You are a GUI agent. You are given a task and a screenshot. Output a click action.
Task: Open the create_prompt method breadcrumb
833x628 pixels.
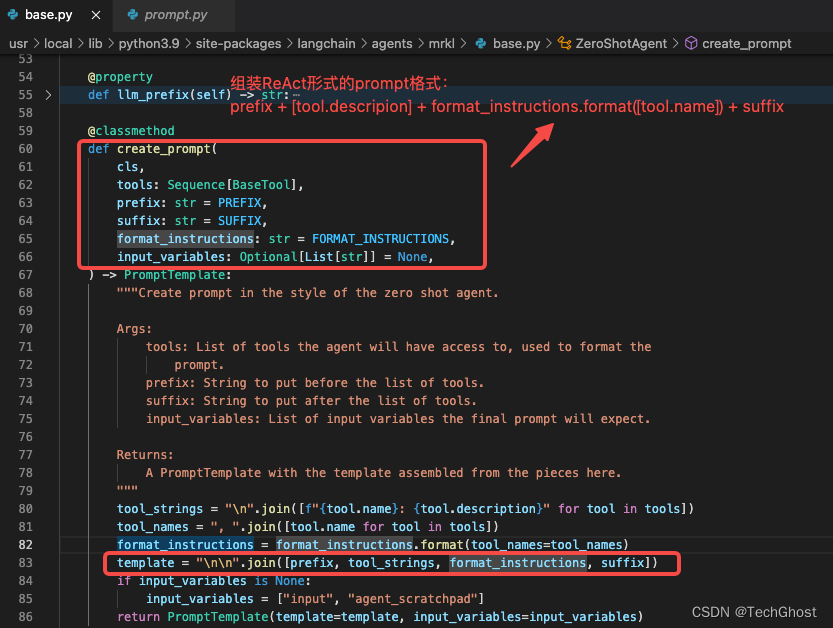[x=746, y=44]
